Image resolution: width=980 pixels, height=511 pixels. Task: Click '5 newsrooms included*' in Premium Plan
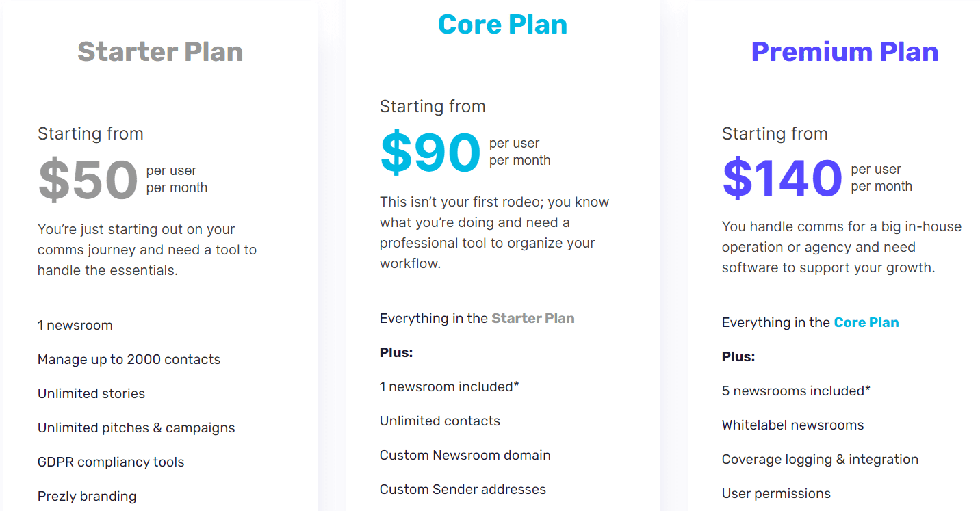[796, 391]
